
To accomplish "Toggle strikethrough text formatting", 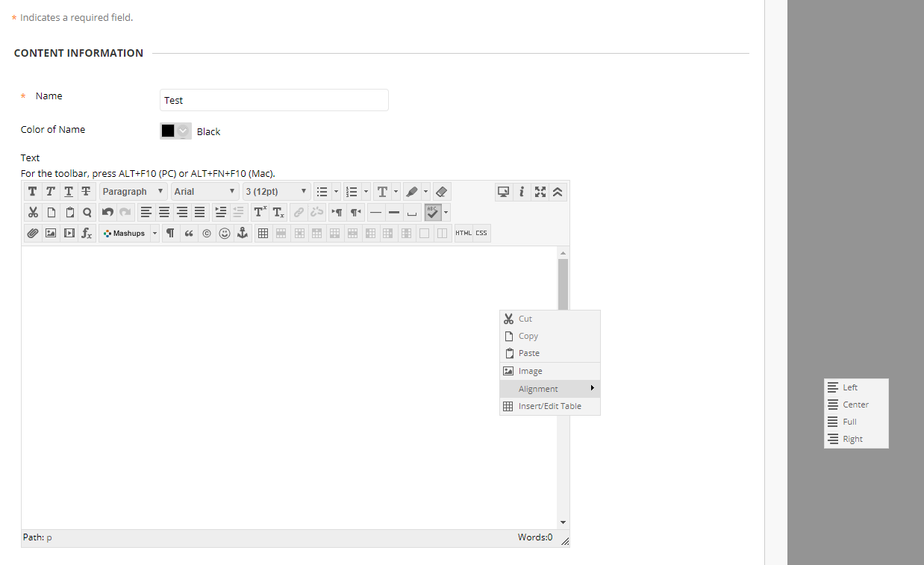I will pos(87,192).
